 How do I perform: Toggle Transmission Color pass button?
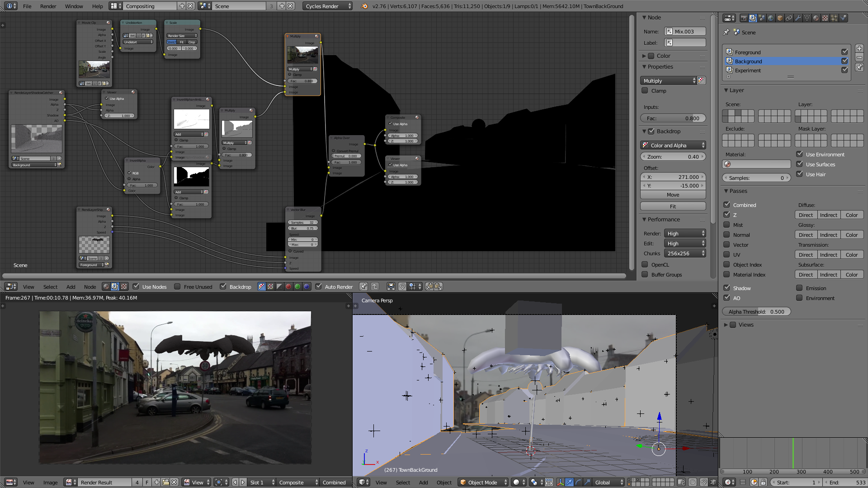click(x=852, y=255)
